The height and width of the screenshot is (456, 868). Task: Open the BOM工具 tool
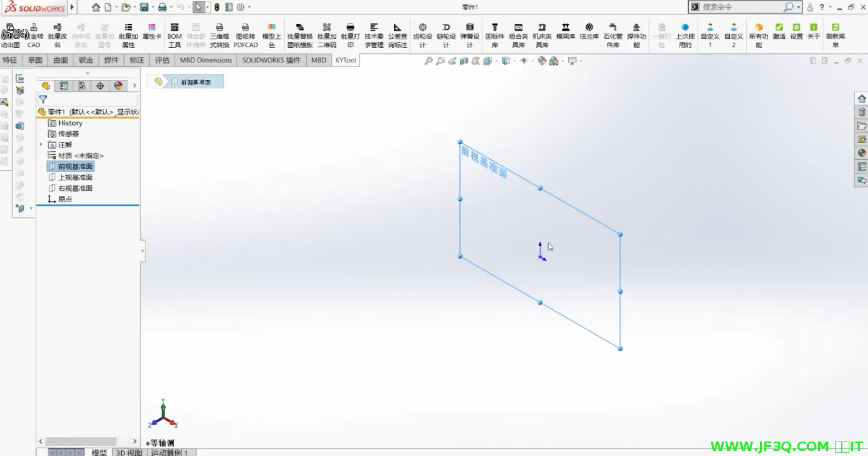click(x=175, y=35)
